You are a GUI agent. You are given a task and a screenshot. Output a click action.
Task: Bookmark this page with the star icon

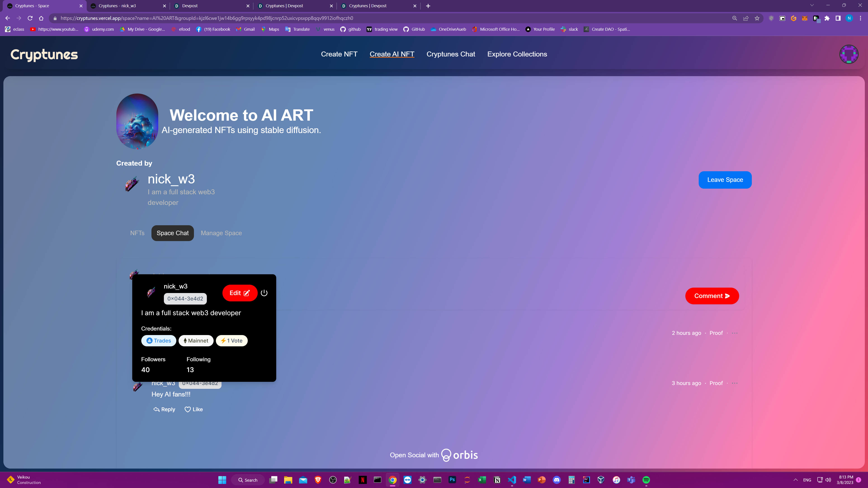pyautogui.click(x=757, y=18)
